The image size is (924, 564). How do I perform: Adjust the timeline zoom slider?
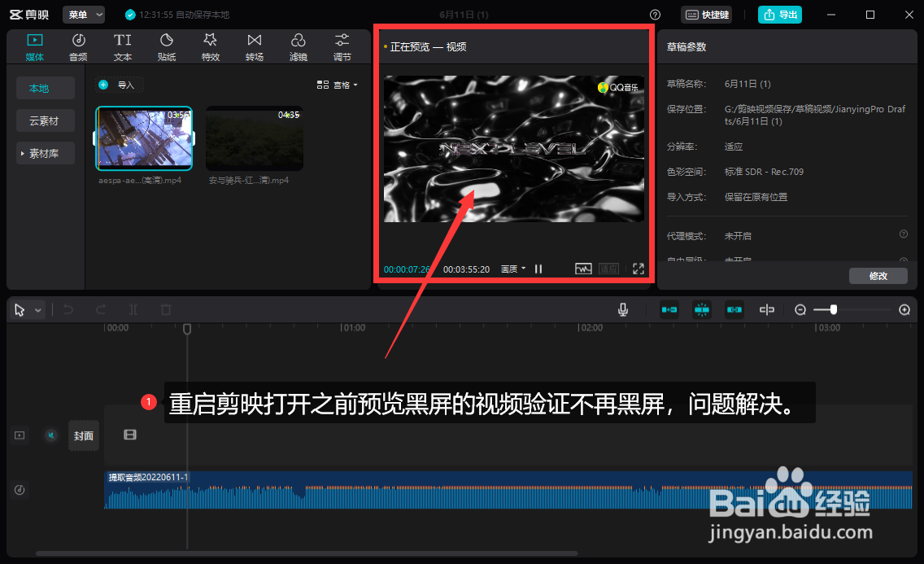pos(833,309)
